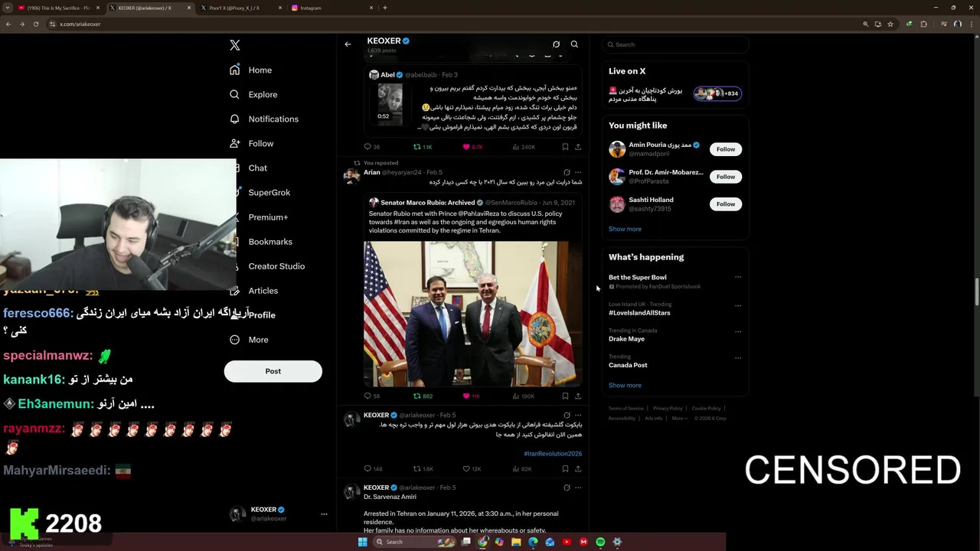Repost KEOXER's post with 1.6K reposts
Image resolution: width=980 pixels, height=551 pixels.
(x=423, y=469)
